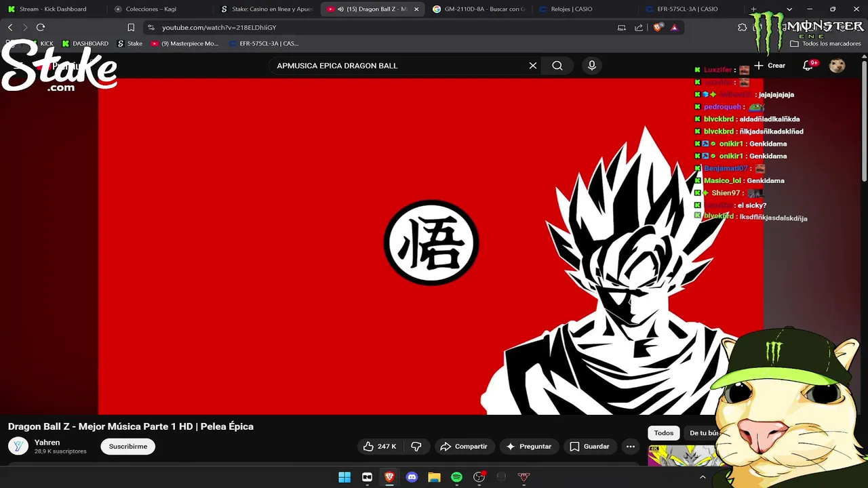This screenshot has height=488, width=868.
Task: Click the youtube.com address bar URL
Action: [x=219, y=27]
